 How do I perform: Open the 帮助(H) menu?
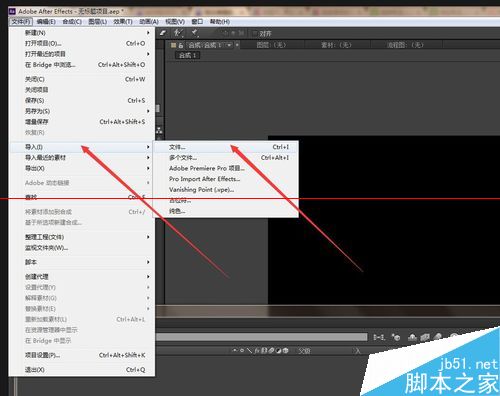(220, 22)
